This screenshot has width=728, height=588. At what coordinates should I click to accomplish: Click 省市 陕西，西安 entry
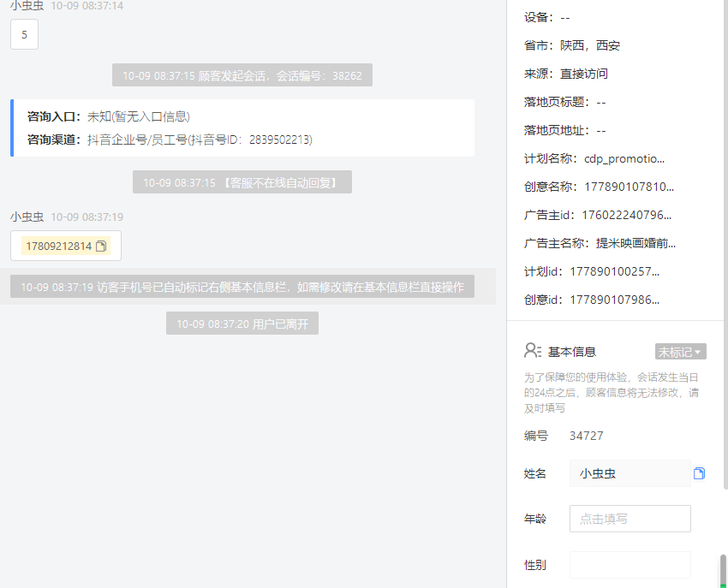572,45
